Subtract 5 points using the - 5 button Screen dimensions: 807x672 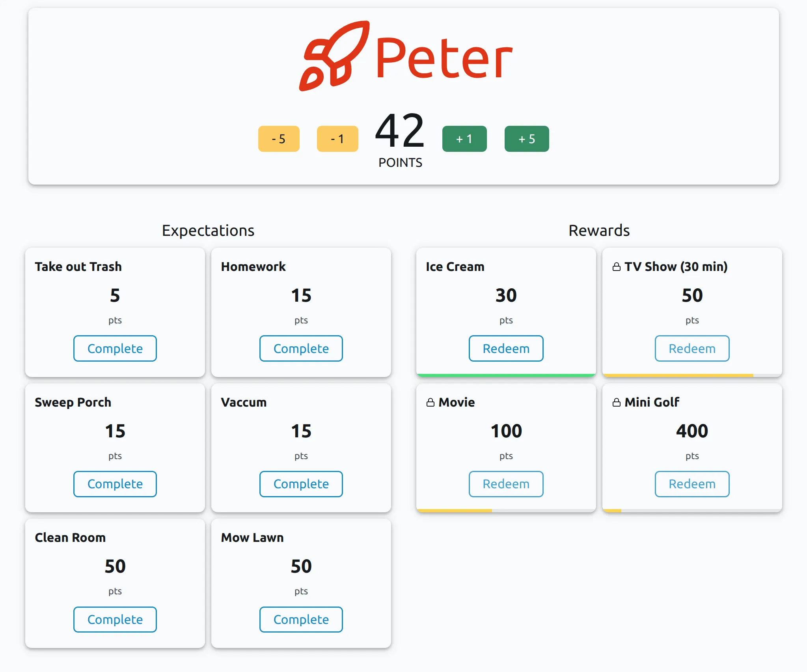tap(279, 138)
